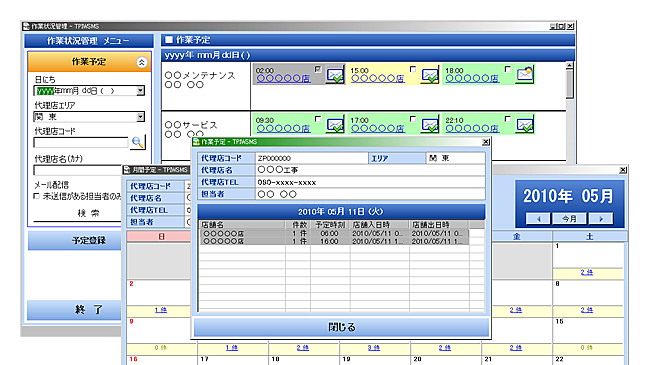Click the 店舗名 column header
This screenshot has height=365, width=650.
[242, 225]
